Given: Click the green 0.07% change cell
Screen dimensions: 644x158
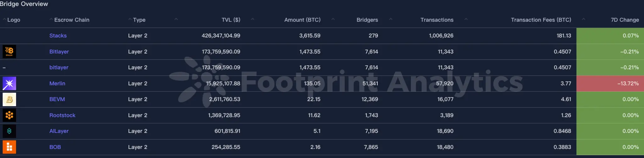Looking at the screenshot, I should click(610, 35).
